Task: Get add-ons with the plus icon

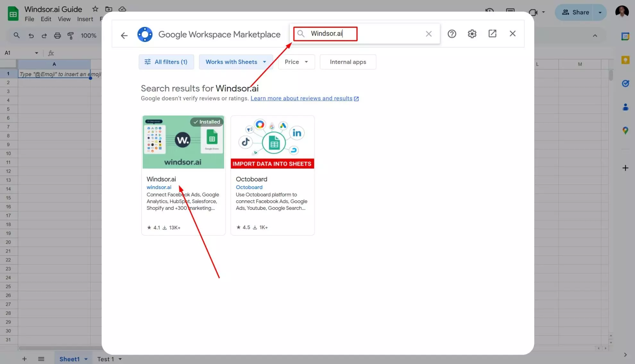Action: pos(625,168)
